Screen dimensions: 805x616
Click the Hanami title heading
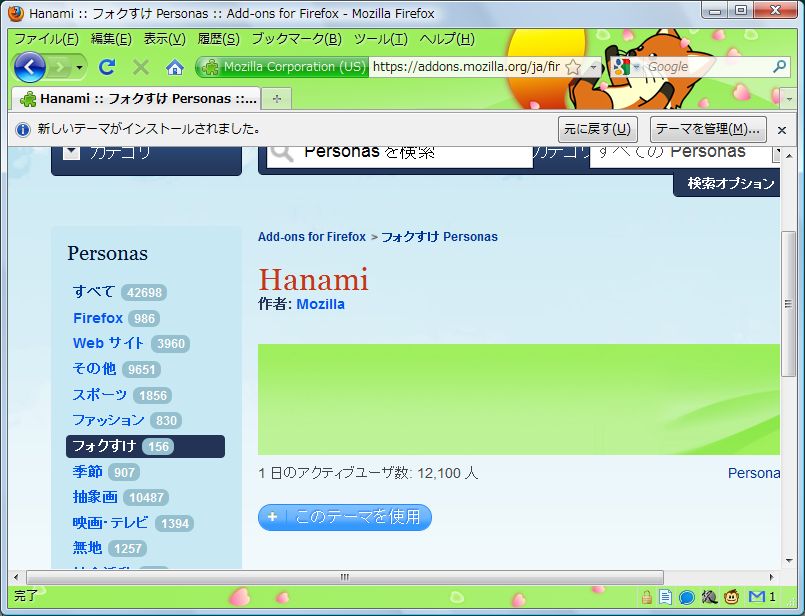[313, 280]
